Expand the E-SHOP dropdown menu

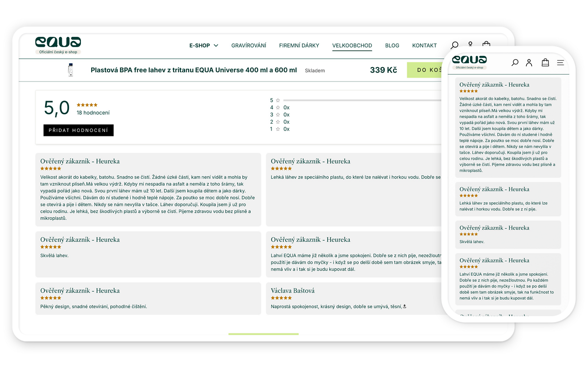[x=203, y=46]
